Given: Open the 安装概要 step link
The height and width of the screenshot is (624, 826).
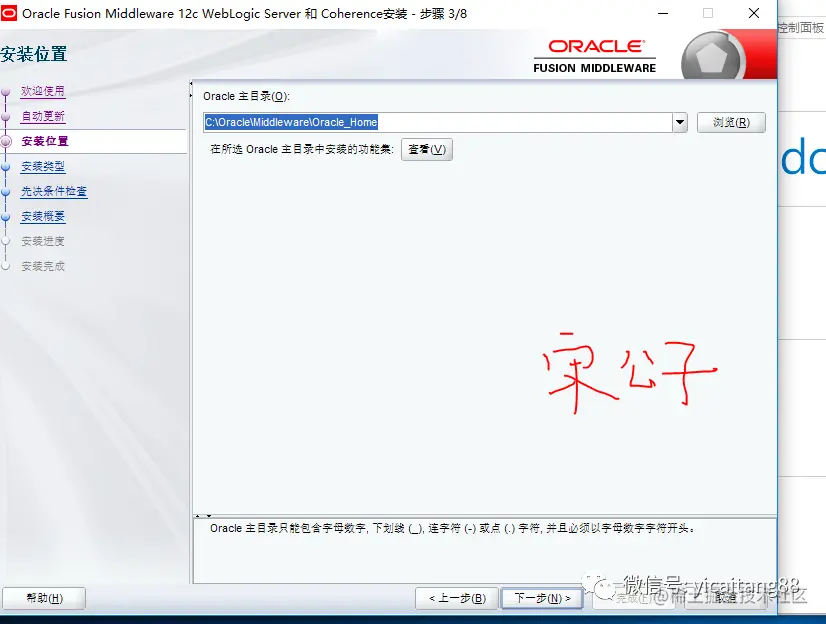Looking at the screenshot, I should [x=43, y=216].
